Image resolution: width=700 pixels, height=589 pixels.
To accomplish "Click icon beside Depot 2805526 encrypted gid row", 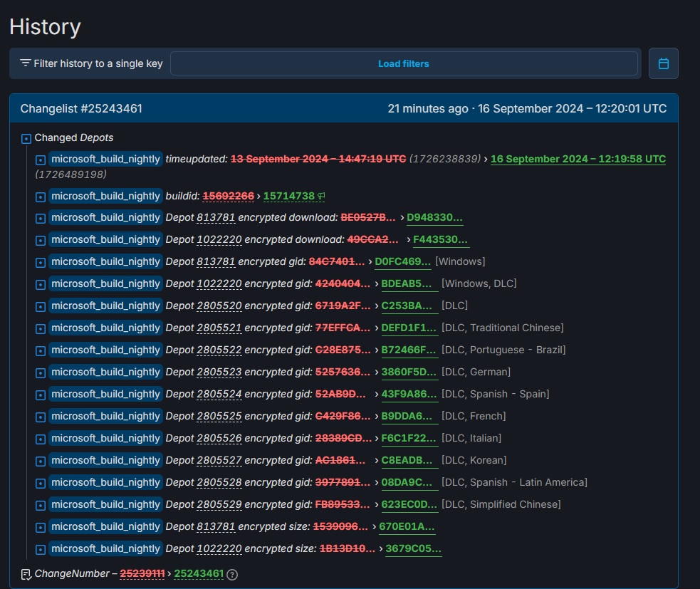I will click(41, 439).
